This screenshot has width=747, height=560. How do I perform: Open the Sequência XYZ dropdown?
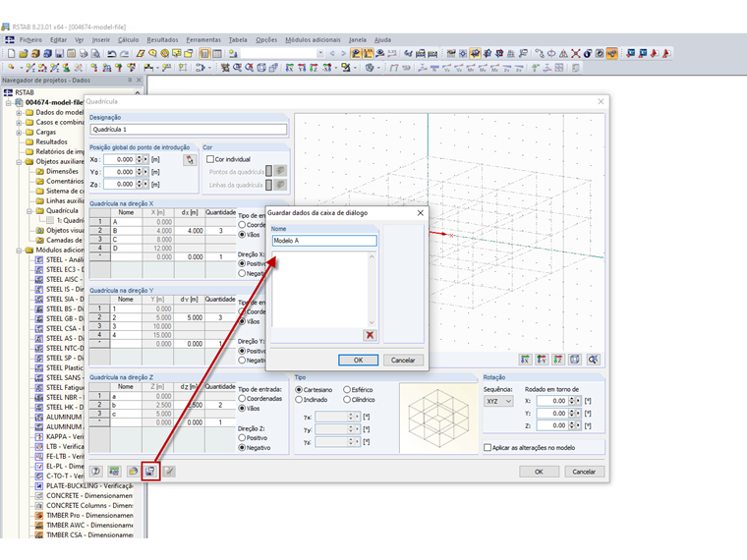pos(498,401)
